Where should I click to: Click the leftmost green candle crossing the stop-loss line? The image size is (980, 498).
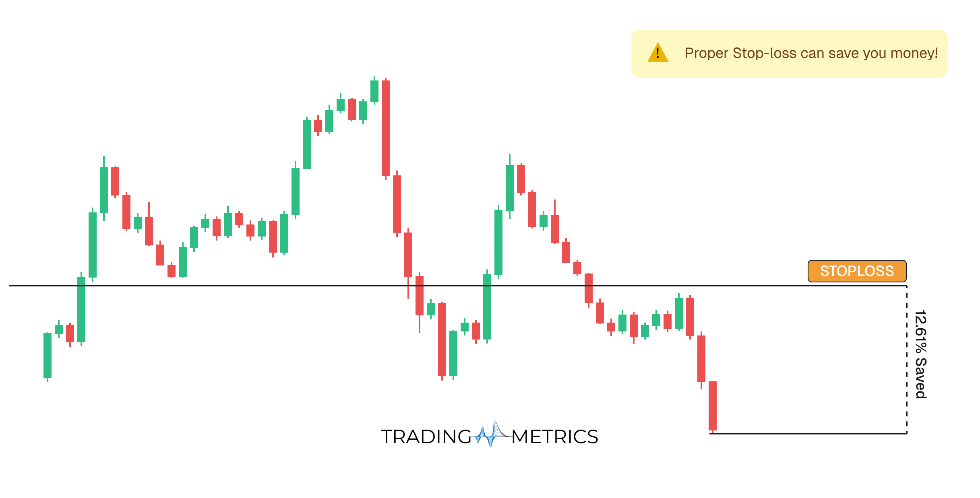[81, 309]
